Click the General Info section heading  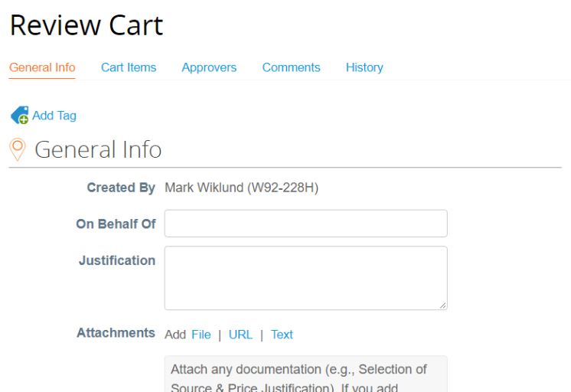(x=99, y=149)
